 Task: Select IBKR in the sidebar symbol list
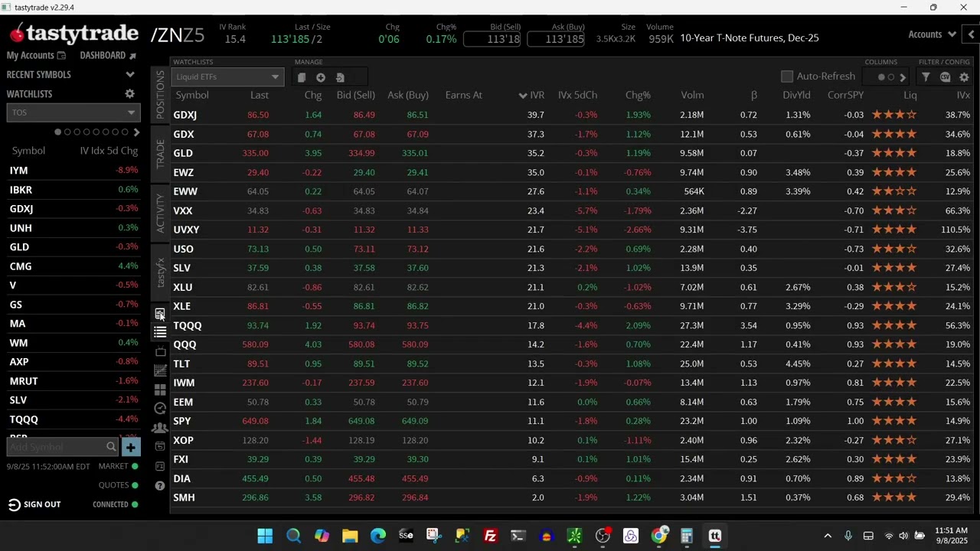73,190
